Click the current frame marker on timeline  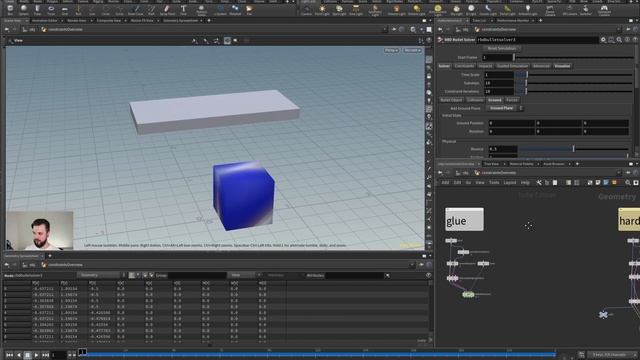(x=82, y=351)
